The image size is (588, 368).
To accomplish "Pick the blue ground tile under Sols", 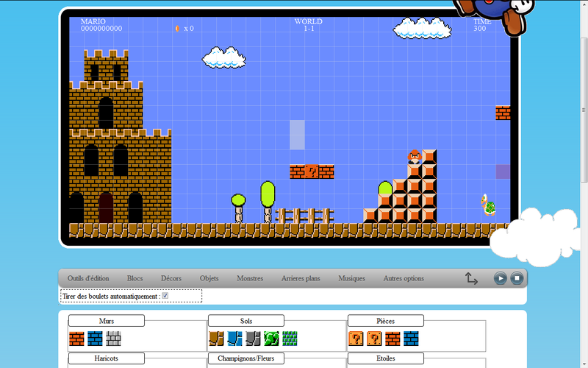I will point(234,339).
